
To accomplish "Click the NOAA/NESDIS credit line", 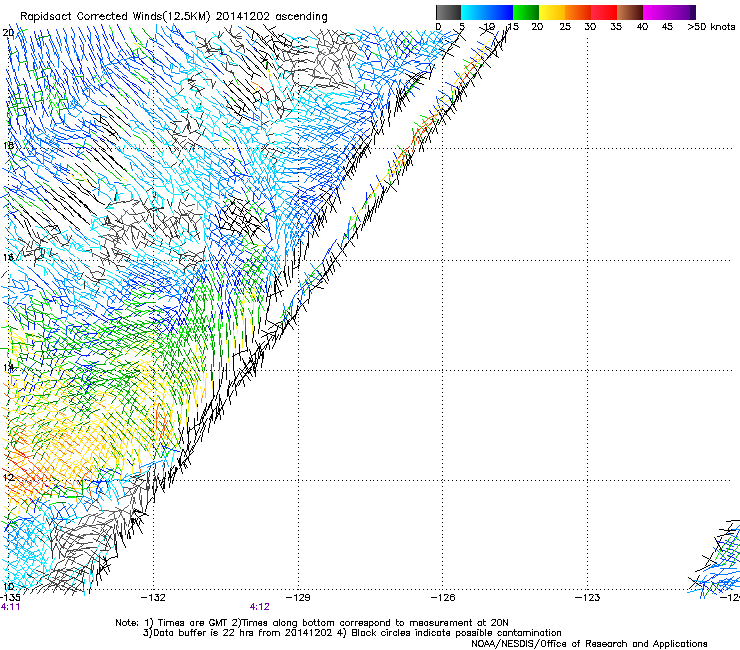I will click(589, 644).
